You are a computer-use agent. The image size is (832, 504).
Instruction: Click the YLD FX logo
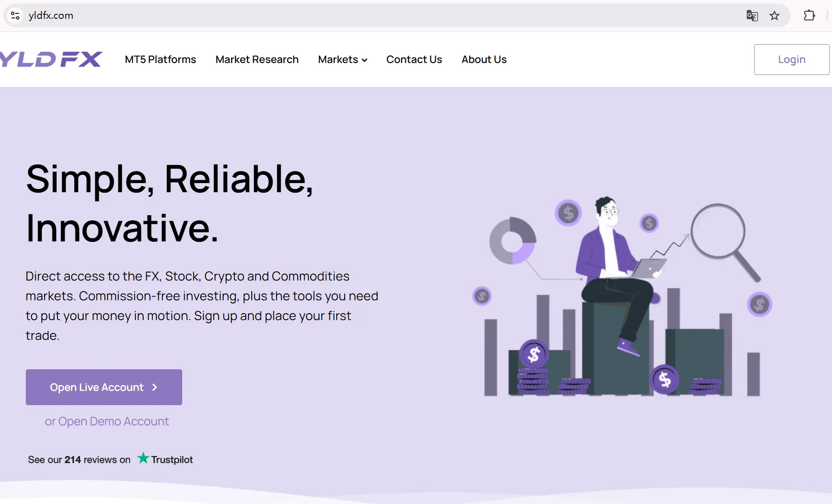click(x=51, y=59)
